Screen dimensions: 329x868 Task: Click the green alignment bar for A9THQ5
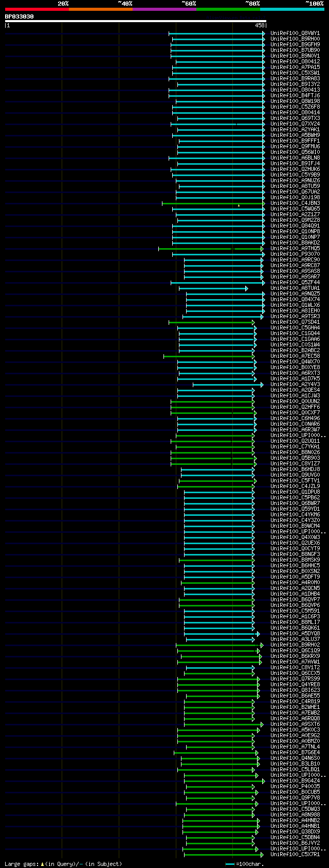211,249
